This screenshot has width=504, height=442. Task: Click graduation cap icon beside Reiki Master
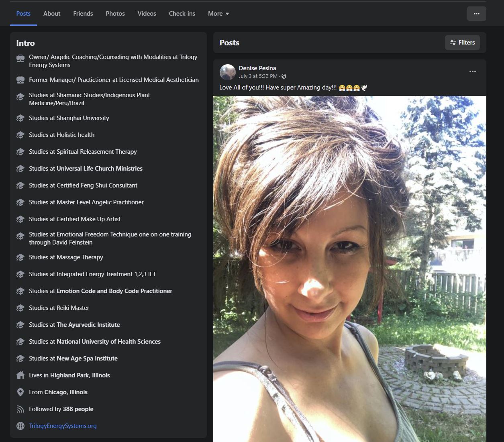click(x=20, y=308)
